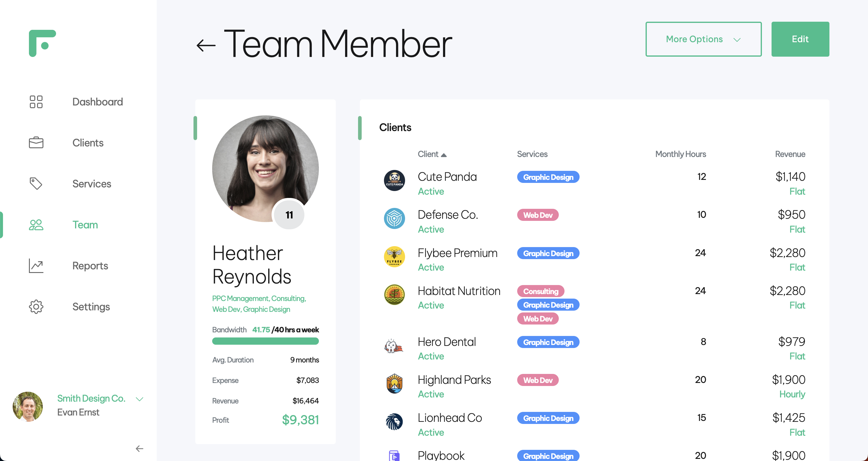The image size is (868, 461).
Task: Open the Settings gear icon
Action: click(x=36, y=307)
